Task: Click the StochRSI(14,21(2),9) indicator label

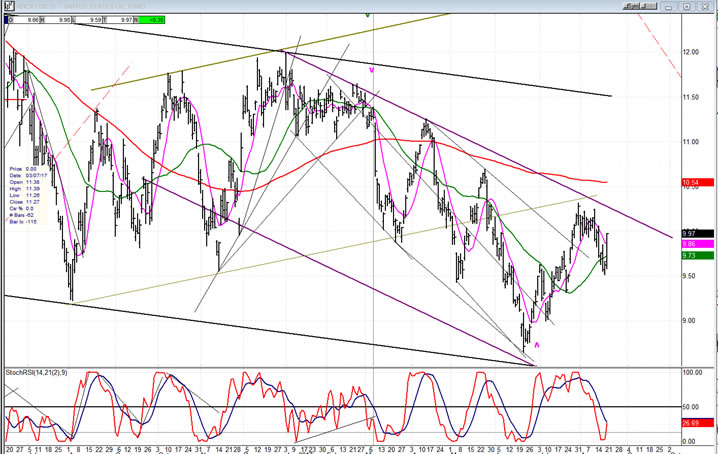Action: click(x=36, y=372)
